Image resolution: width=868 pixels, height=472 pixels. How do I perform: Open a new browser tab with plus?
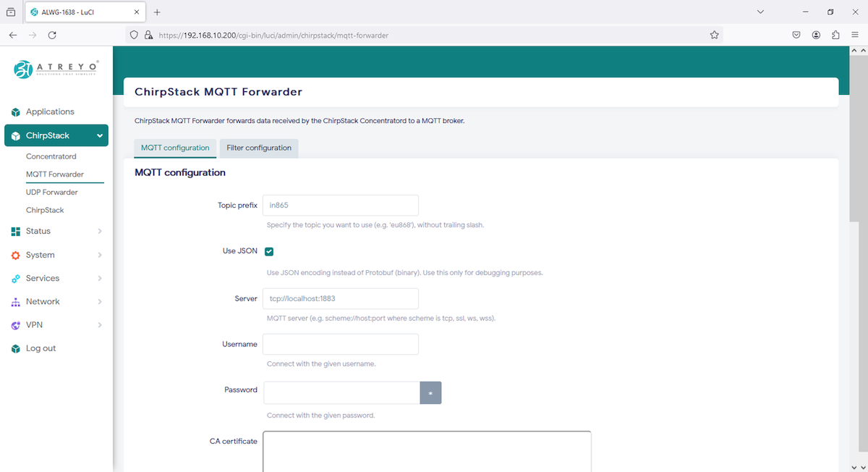click(x=157, y=12)
